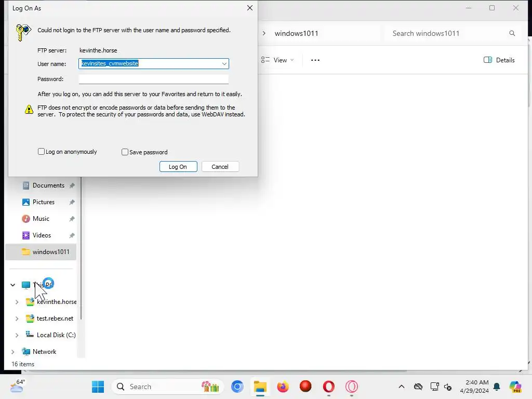This screenshot has height=399, width=532.
Task: Launch Firefox from the taskbar
Action: (x=283, y=387)
